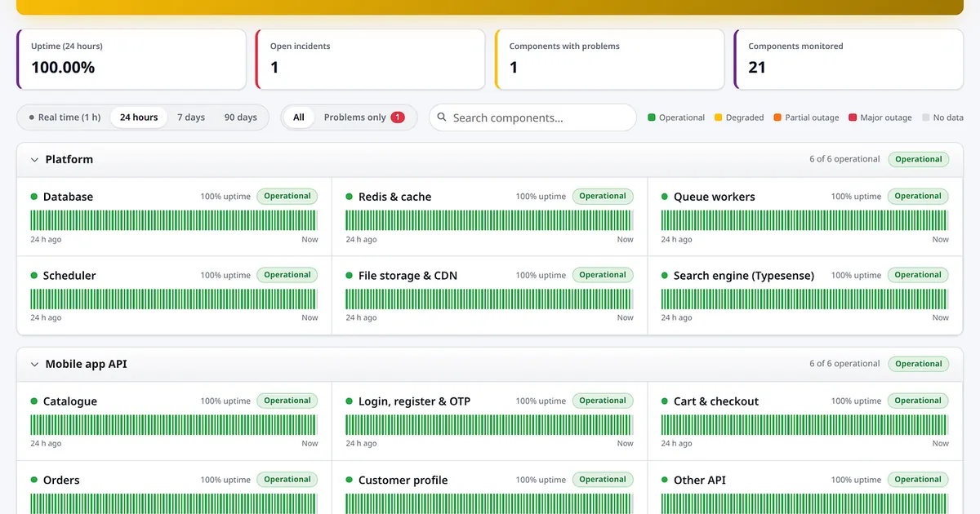Click the Catalogue uptime bar chart
The image size is (980, 514).
tap(174, 425)
